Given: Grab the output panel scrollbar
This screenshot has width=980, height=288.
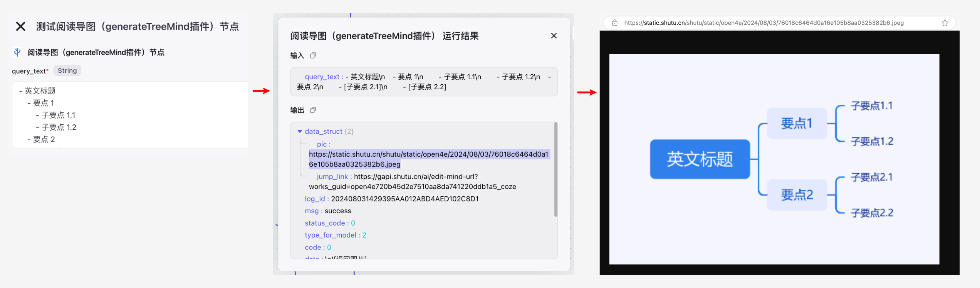Looking at the screenshot, I should click(x=555, y=169).
